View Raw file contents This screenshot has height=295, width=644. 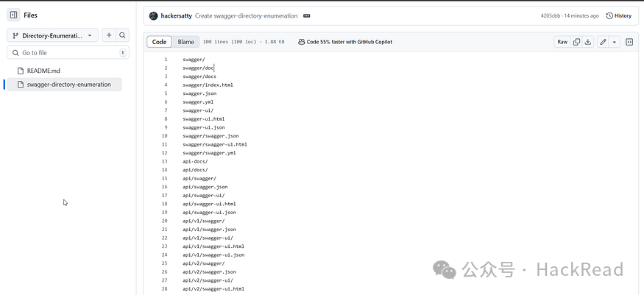tap(562, 42)
